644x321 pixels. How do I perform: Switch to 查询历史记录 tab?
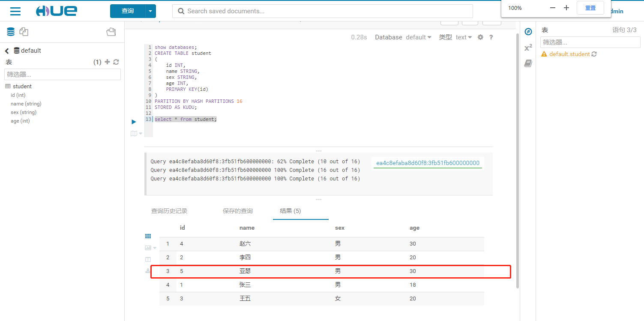pos(169,211)
